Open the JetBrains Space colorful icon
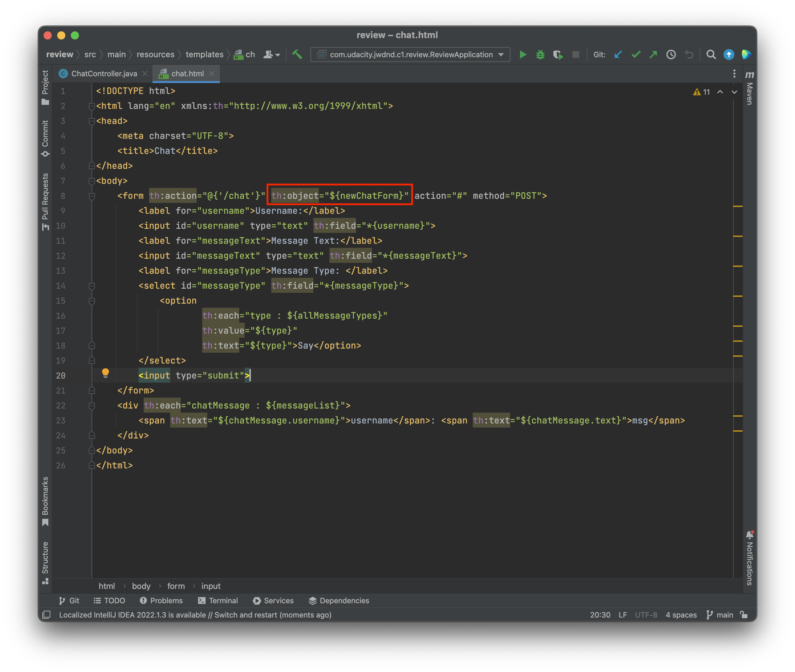Viewport: 795px width, 672px height. point(746,54)
